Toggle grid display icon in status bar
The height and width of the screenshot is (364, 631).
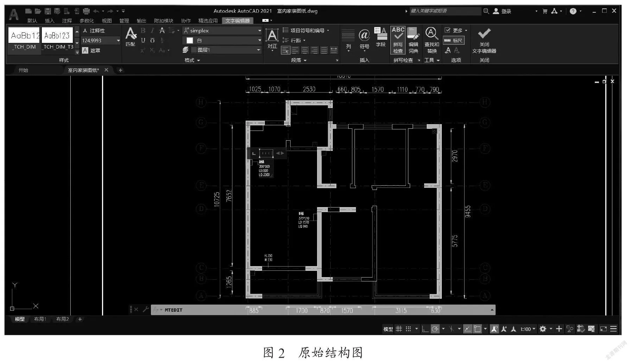tap(399, 329)
